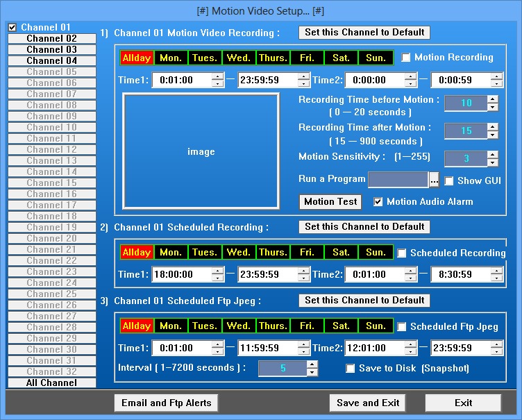Decrease Recording Time after Motion value

(x=493, y=135)
